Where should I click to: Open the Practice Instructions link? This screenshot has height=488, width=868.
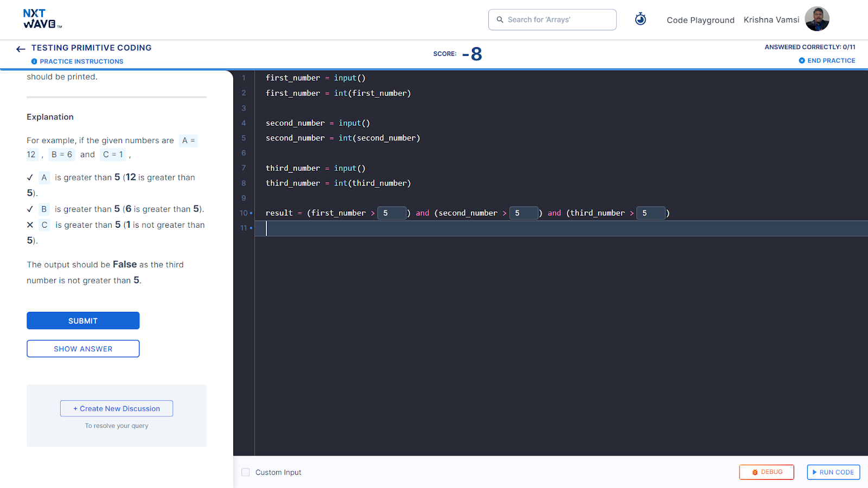[81, 61]
